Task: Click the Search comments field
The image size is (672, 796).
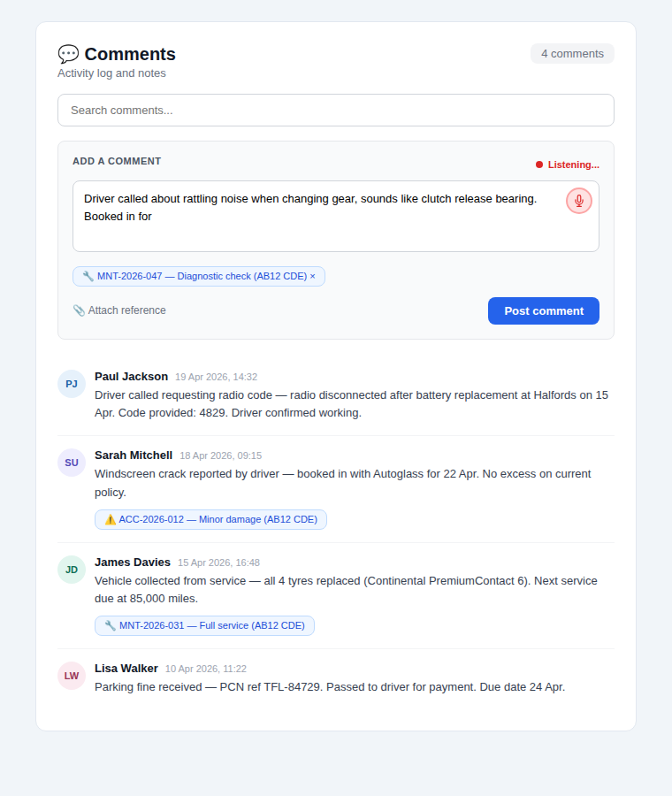Action: pyautogui.click(x=335, y=110)
